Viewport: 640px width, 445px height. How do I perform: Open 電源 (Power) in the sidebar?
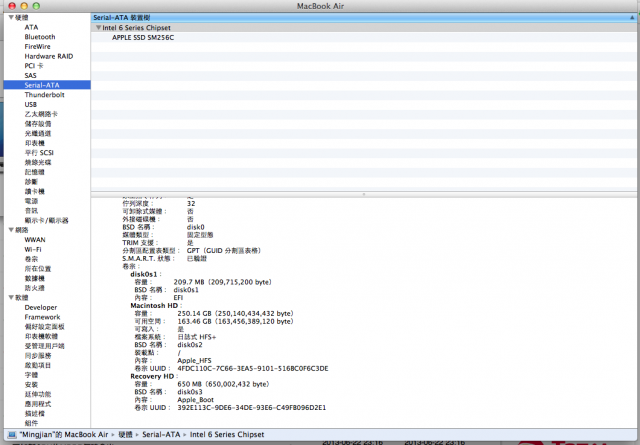tap(31, 201)
